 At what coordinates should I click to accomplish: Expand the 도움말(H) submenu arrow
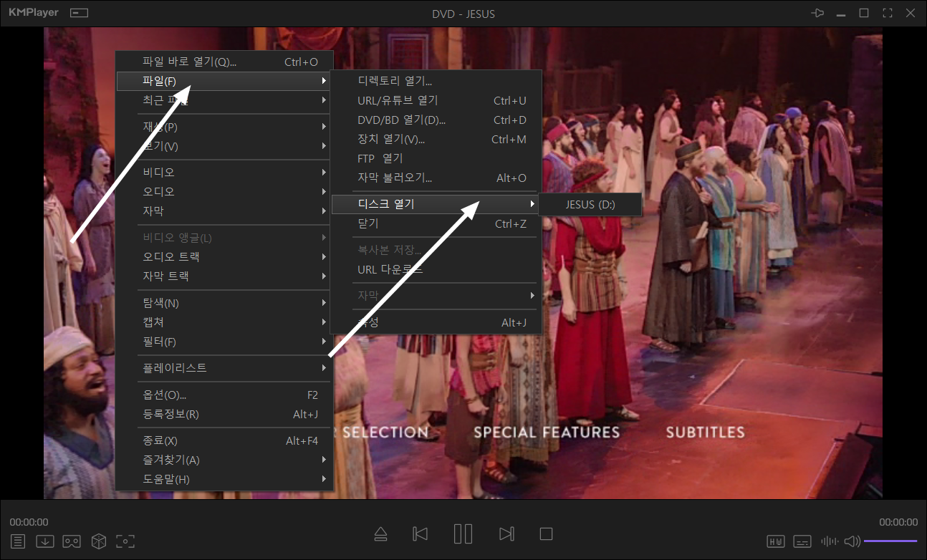coord(324,479)
